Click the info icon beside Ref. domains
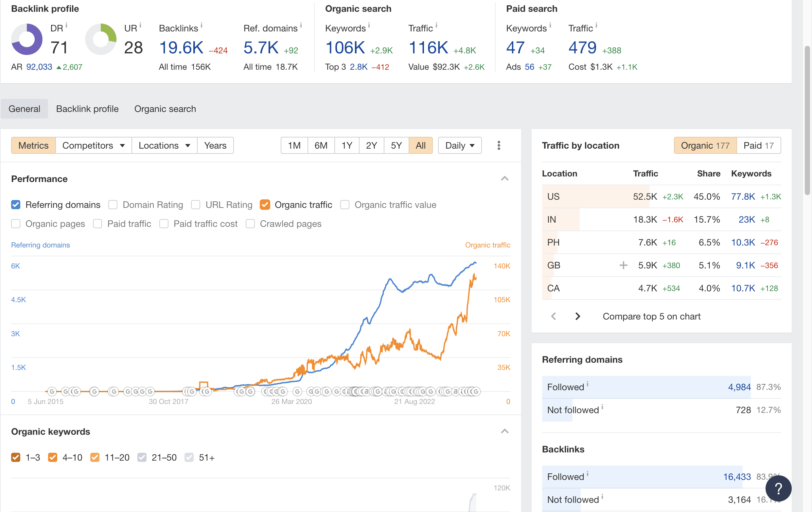 click(x=301, y=25)
